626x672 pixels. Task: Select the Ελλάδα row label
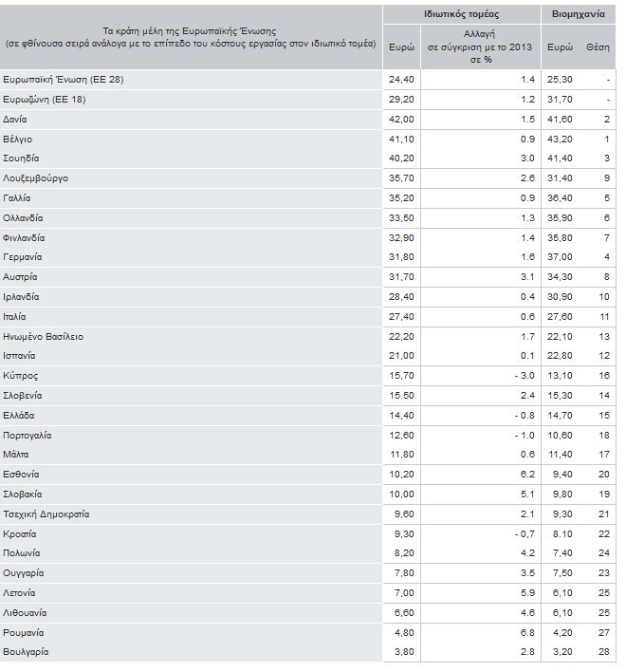click(18, 416)
